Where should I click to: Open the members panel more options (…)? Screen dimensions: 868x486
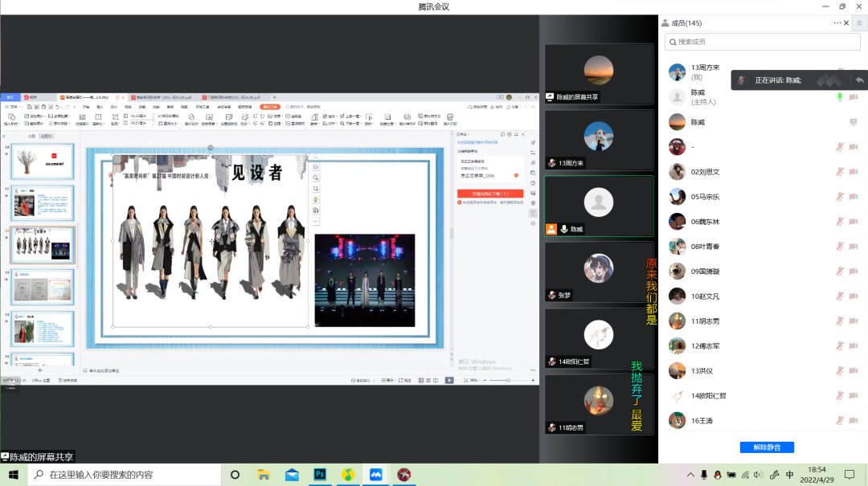(837, 23)
